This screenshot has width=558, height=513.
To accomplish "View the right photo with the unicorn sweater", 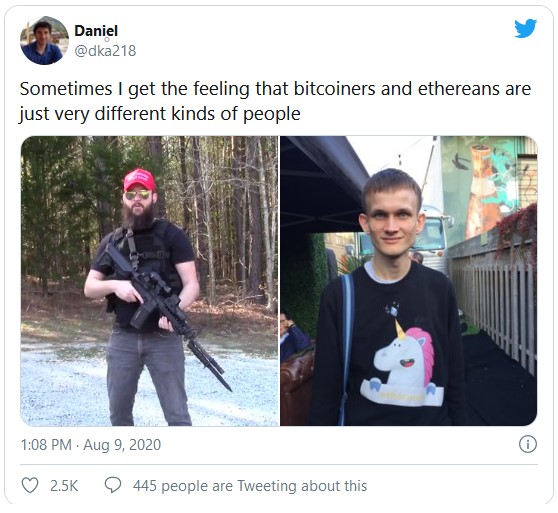I will [409, 281].
